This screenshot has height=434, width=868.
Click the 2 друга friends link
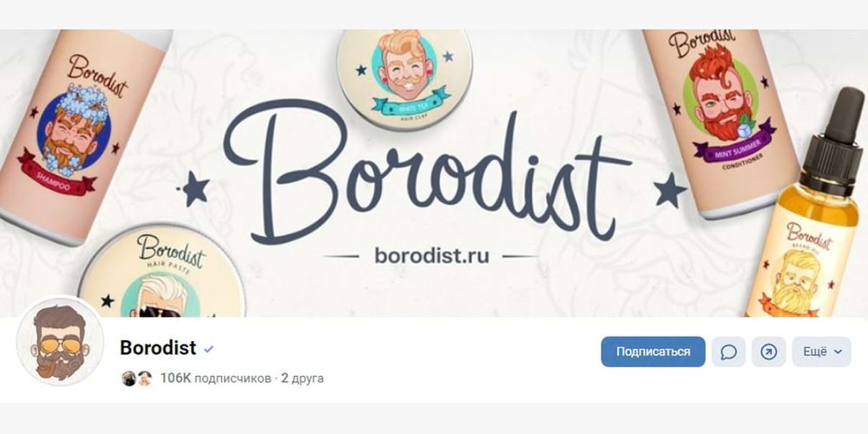[302, 378]
